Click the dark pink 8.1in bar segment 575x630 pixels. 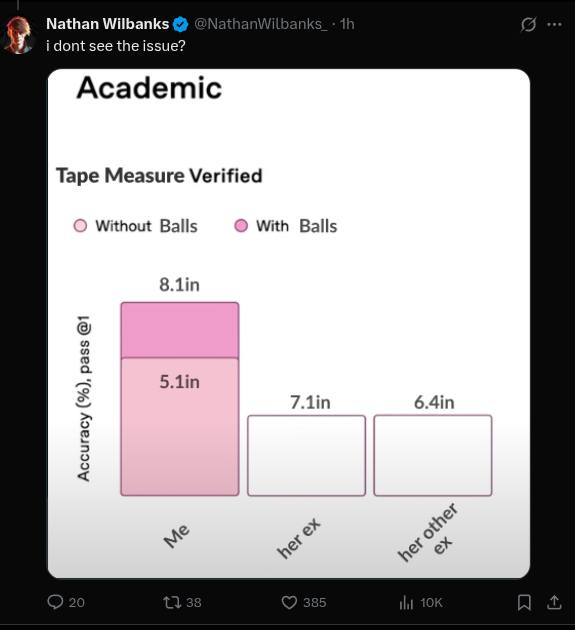tap(180, 330)
